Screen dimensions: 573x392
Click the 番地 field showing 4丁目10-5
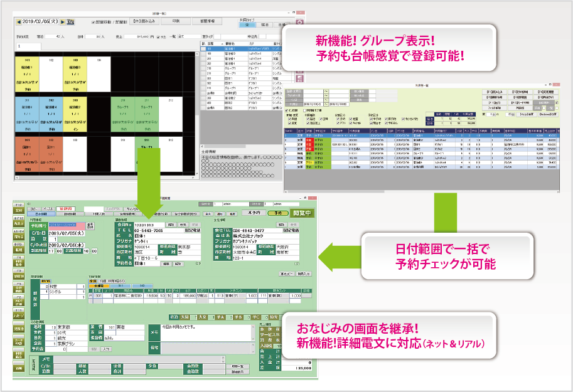(x=167, y=258)
